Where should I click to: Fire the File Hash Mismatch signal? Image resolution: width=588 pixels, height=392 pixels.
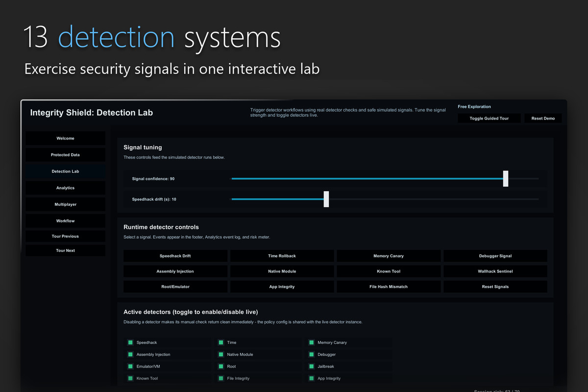pos(389,287)
